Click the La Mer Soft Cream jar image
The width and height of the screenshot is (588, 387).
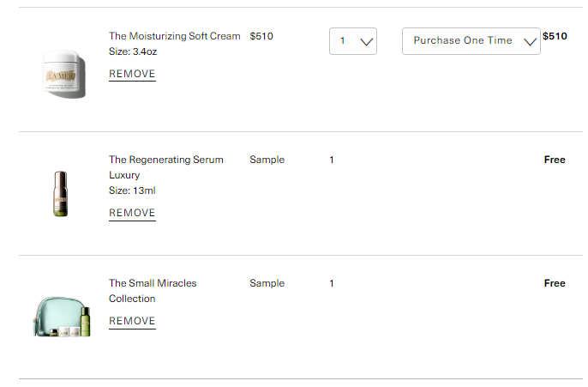[63, 75]
